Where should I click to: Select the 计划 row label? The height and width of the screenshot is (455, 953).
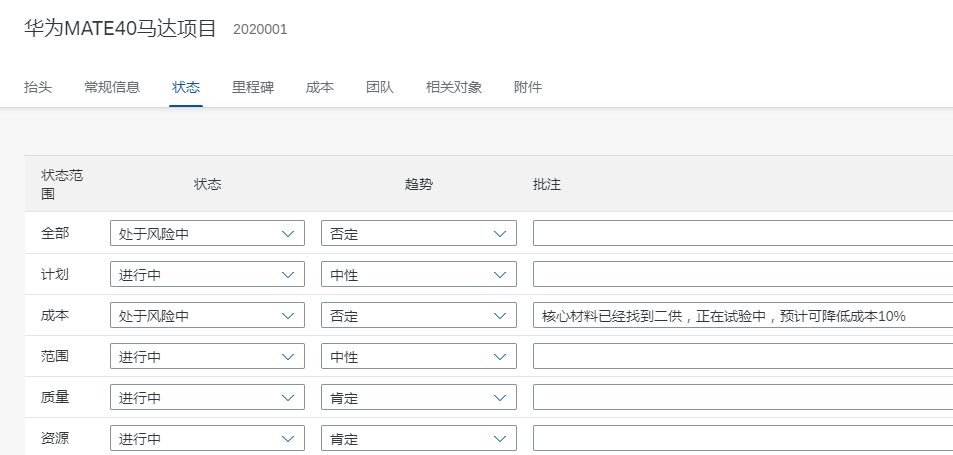coord(55,274)
